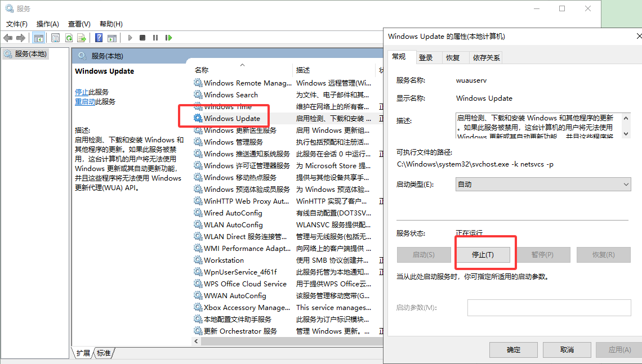Image resolution: width=642 pixels, height=364 pixels.
Task: Click the 取消 button
Action: [567, 350]
